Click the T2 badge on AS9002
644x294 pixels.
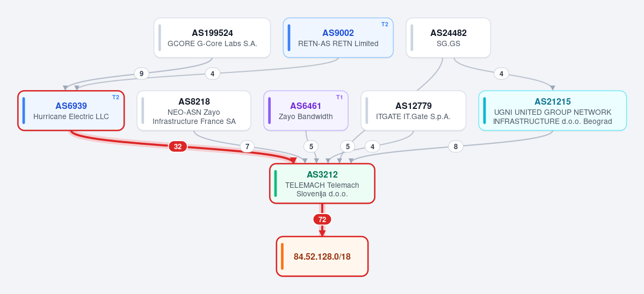click(385, 25)
